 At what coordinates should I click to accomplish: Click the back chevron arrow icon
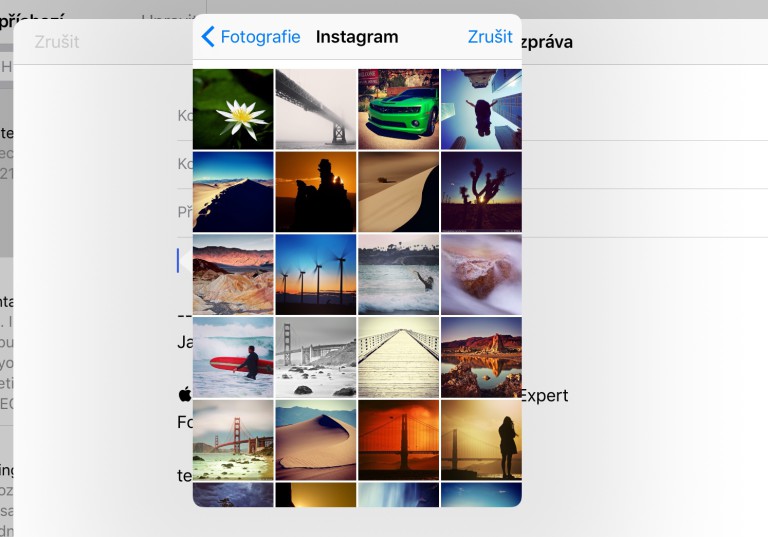[208, 37]
